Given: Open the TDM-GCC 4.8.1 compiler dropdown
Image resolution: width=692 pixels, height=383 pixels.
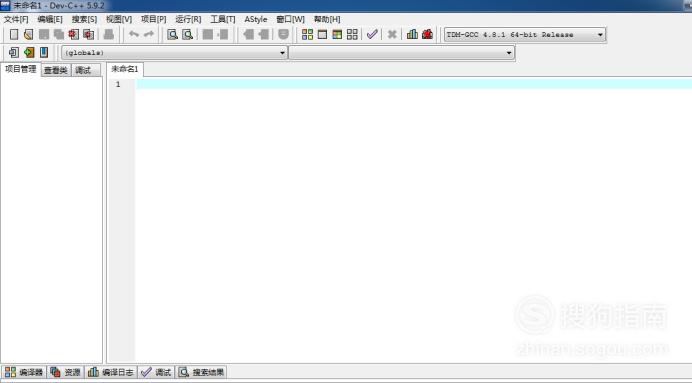Looking at the screenshot, I should coord(525,34).
